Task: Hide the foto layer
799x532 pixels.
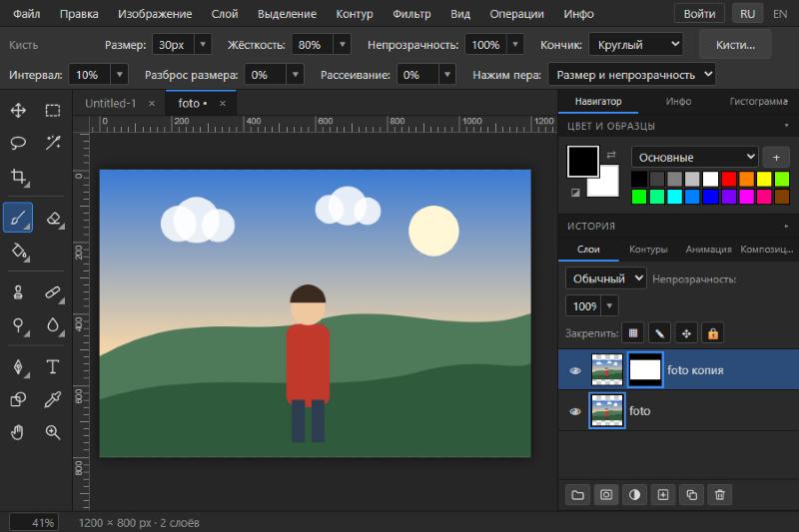Action: (x=575, y=411)
